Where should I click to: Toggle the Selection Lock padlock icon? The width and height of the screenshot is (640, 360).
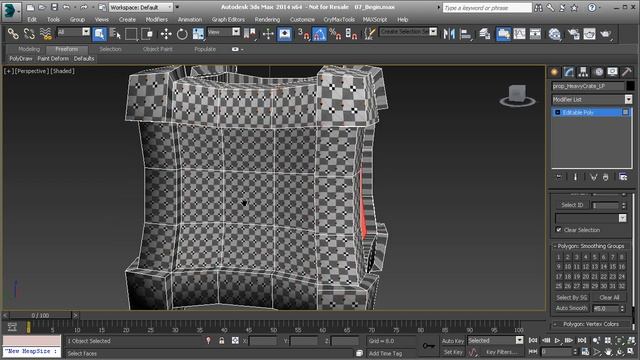[222, 340]
